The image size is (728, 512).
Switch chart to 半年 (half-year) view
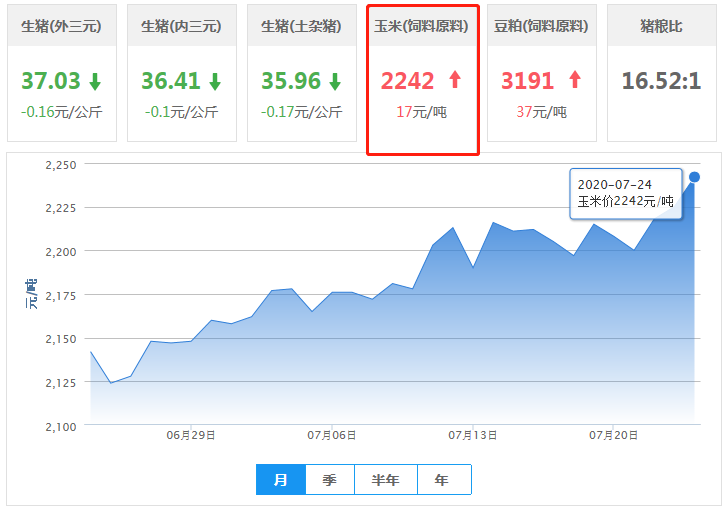[x=385, y=480]
